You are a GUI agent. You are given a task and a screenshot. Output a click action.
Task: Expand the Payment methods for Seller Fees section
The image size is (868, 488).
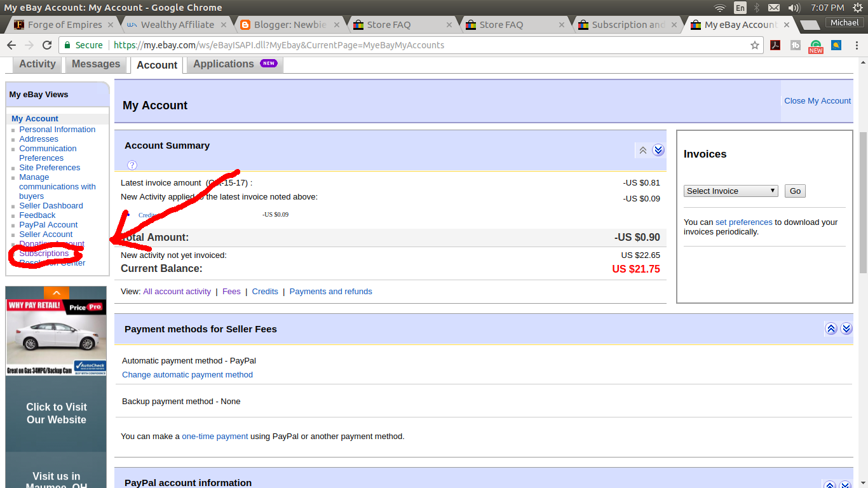point(846,329)
